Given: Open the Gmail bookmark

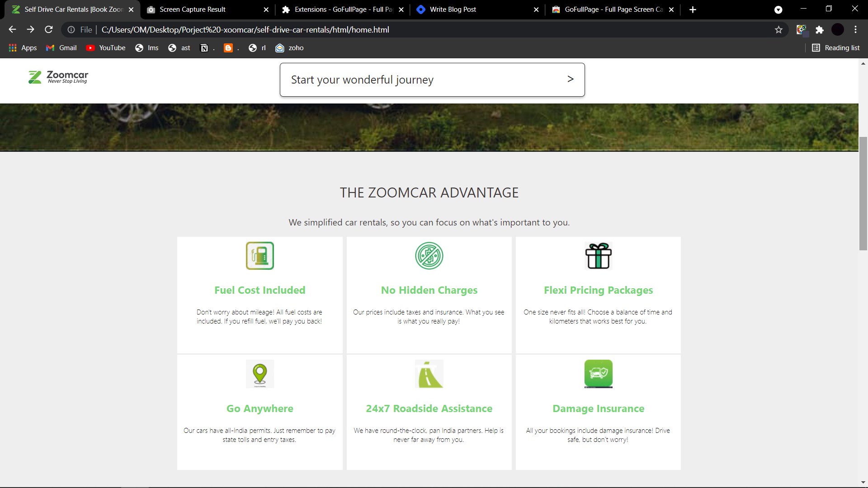Looking at the screenshot, I should (x=61, y=48).
